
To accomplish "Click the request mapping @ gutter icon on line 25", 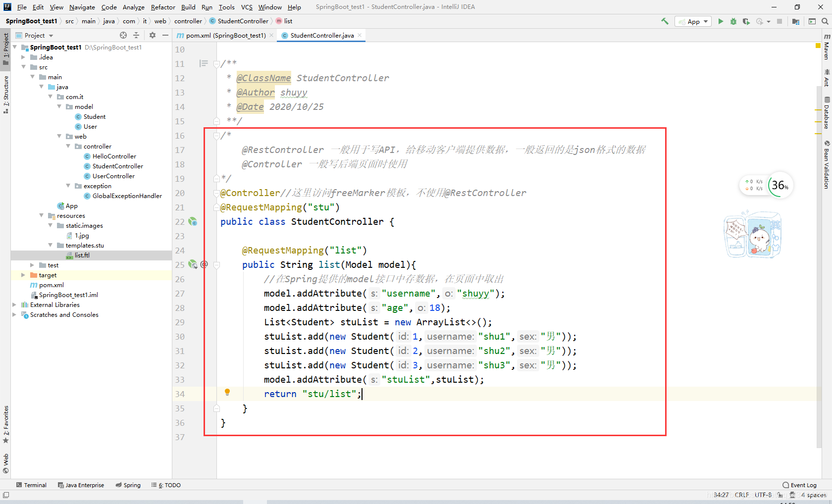I will (x=204, y=264).
